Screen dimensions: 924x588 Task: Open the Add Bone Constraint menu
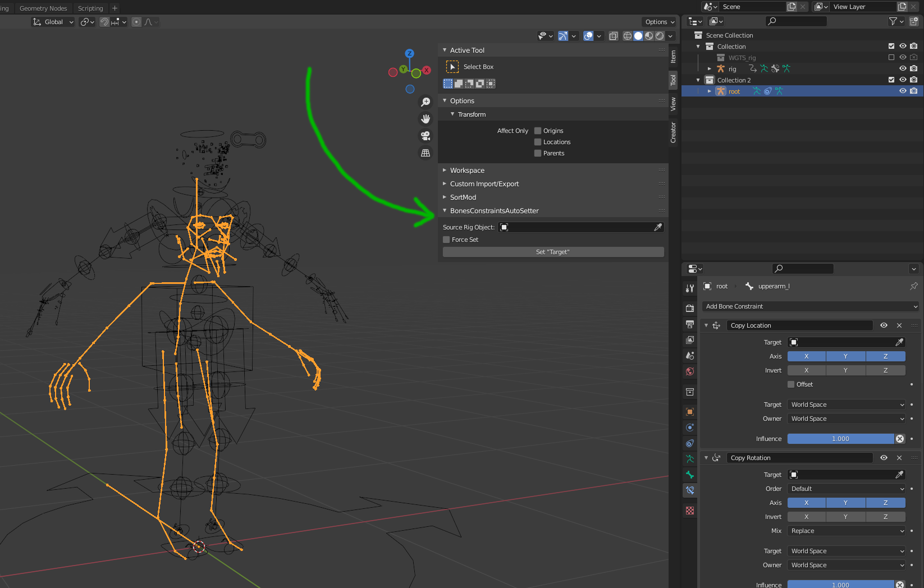(x=810, y=306)
